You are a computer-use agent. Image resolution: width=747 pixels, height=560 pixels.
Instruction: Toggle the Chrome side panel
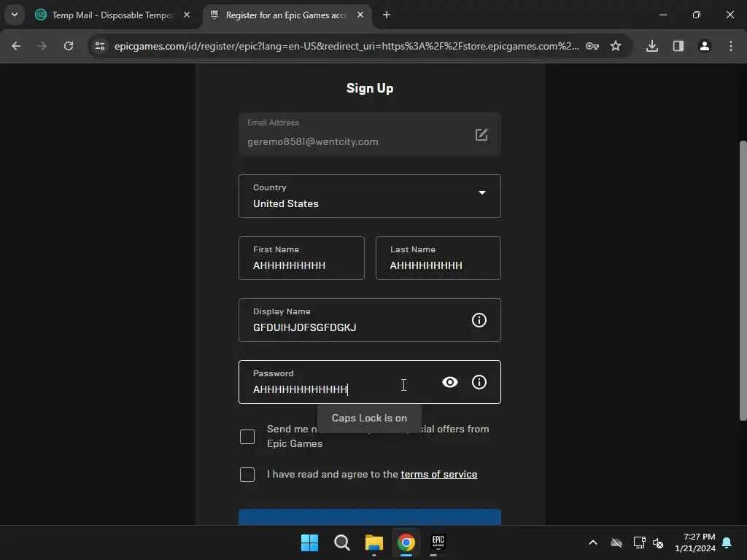tap(678, 46)
